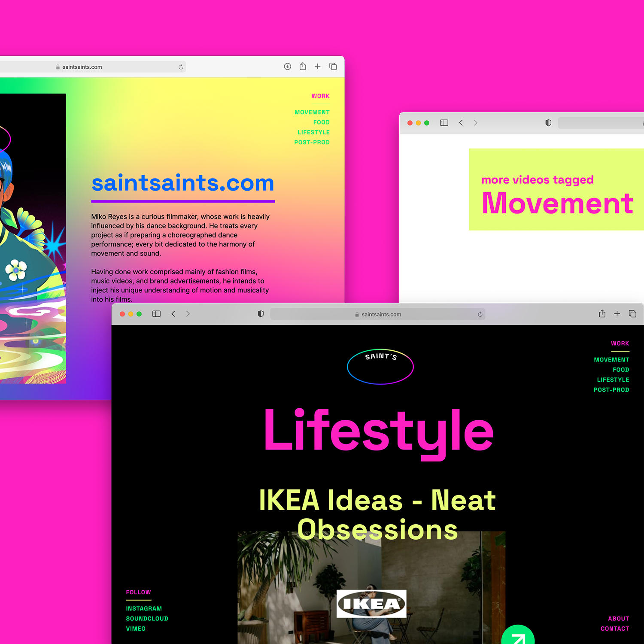
Task: Click privacy shield icon in the white Movement window
Action: (548, 123)
